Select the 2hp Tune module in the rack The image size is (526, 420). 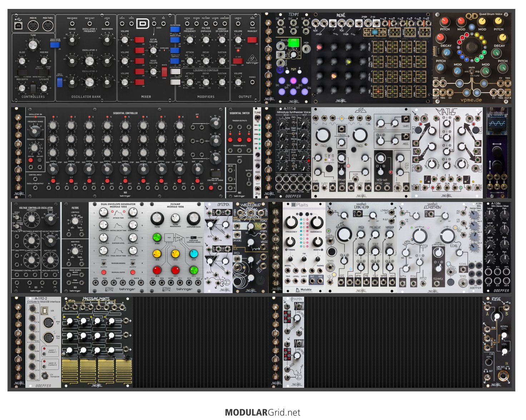258,153
